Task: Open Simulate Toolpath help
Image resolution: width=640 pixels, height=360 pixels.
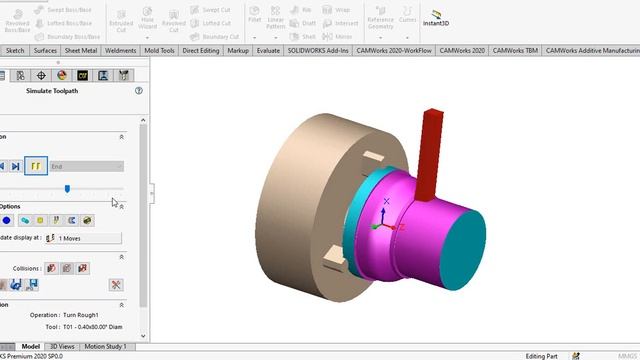Action: (139, 91)
